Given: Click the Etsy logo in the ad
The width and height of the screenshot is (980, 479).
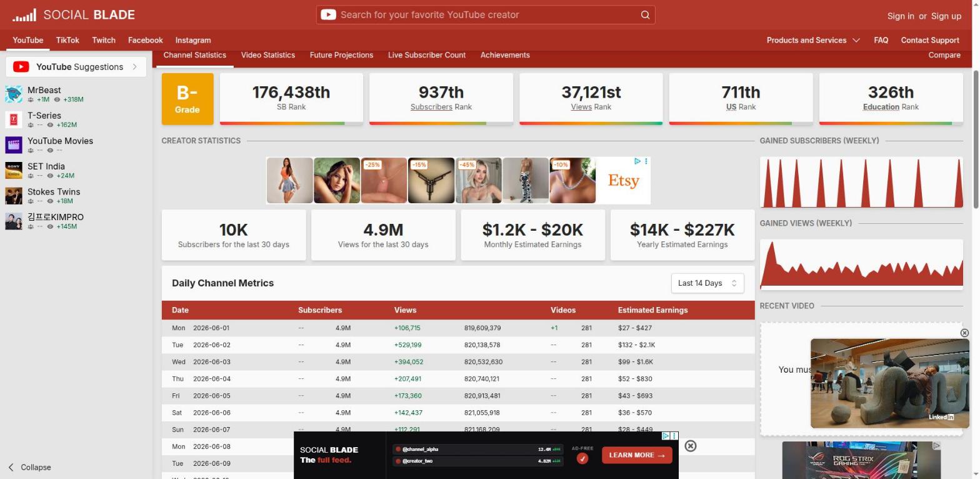Looking at the screenshot, I should pos(623,181).
